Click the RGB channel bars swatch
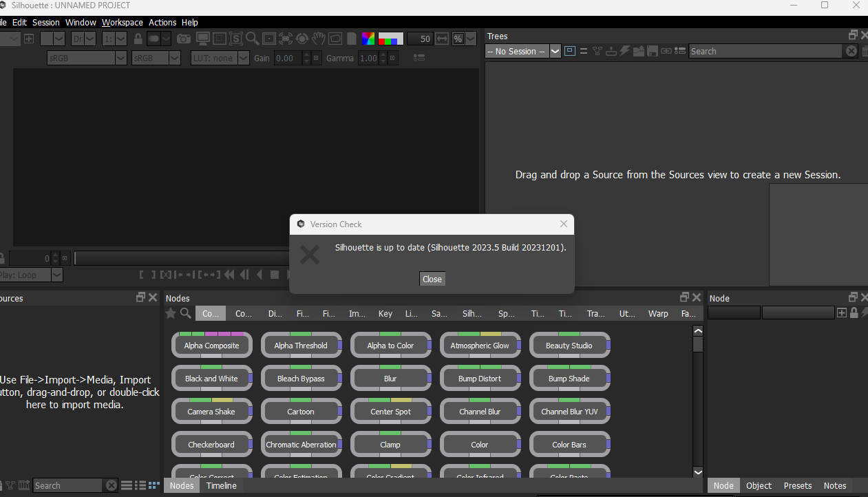868x497 pixels. click(391, 39)
